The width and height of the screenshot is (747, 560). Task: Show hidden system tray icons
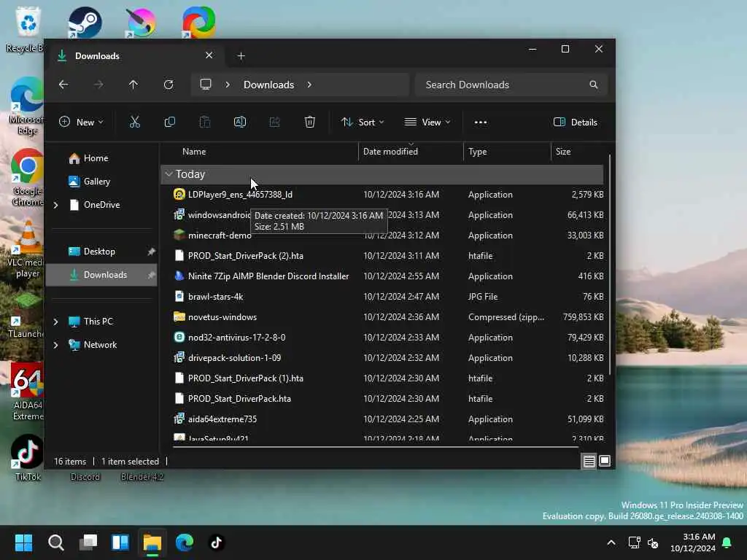[611, 542]
